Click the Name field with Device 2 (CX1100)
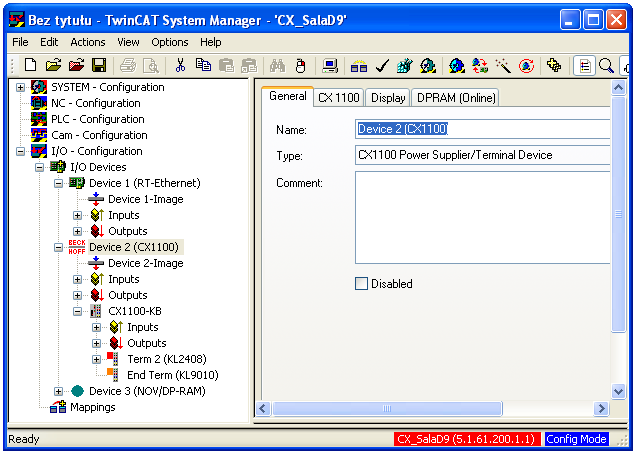635x452 pixels. click(x=482, y=129)
